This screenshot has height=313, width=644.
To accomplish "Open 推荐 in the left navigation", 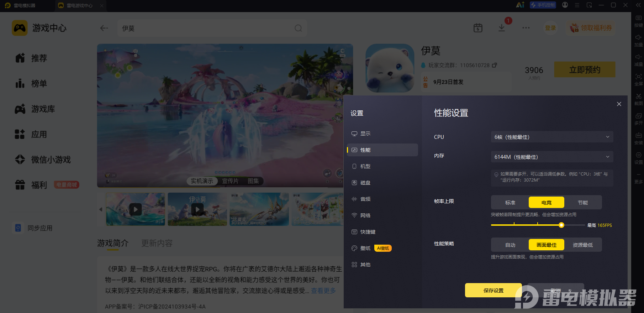I will 31,58.
